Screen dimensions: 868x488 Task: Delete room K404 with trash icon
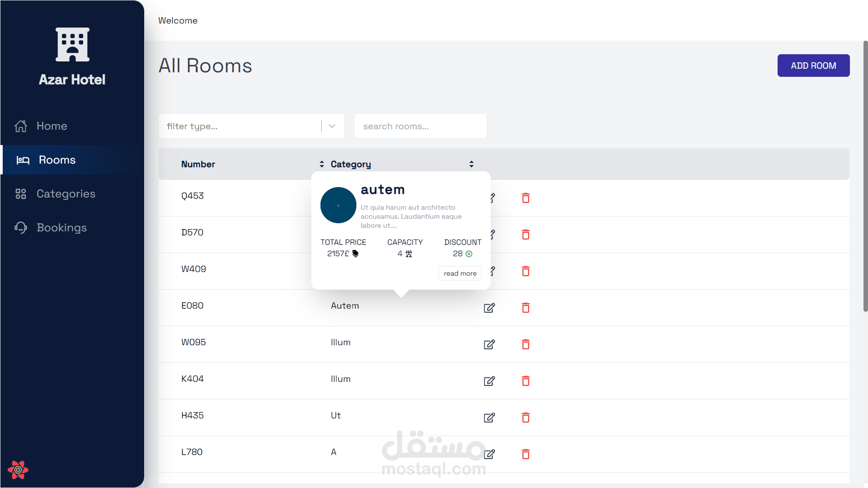click(x=525, y=381)
